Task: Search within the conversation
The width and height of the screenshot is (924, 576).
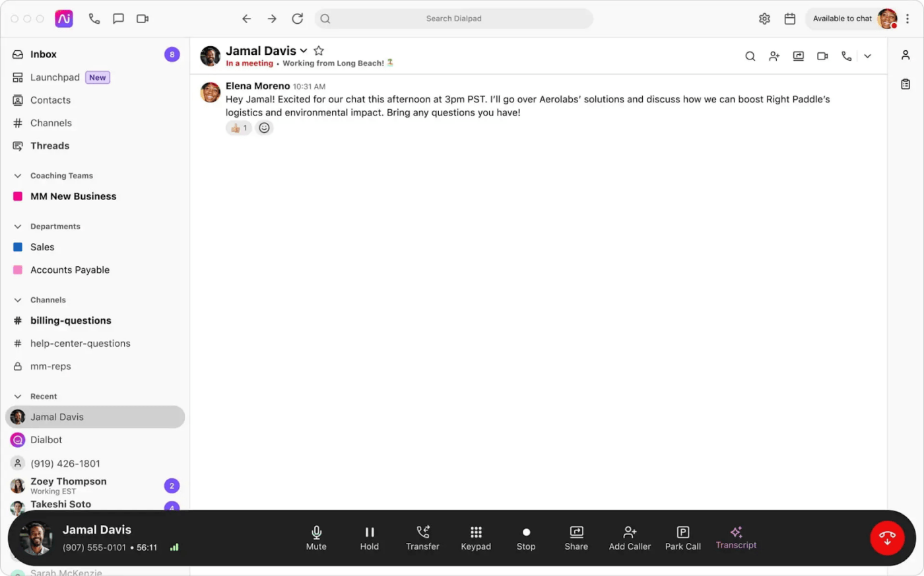Action: tap(750, 56)
